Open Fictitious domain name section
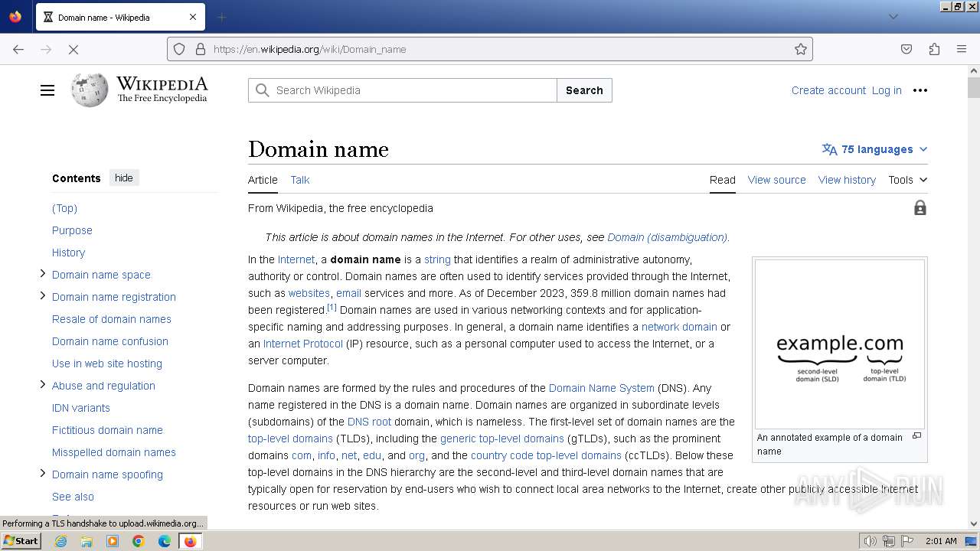Viewport: 980px width, 551px height. [107, 430]
